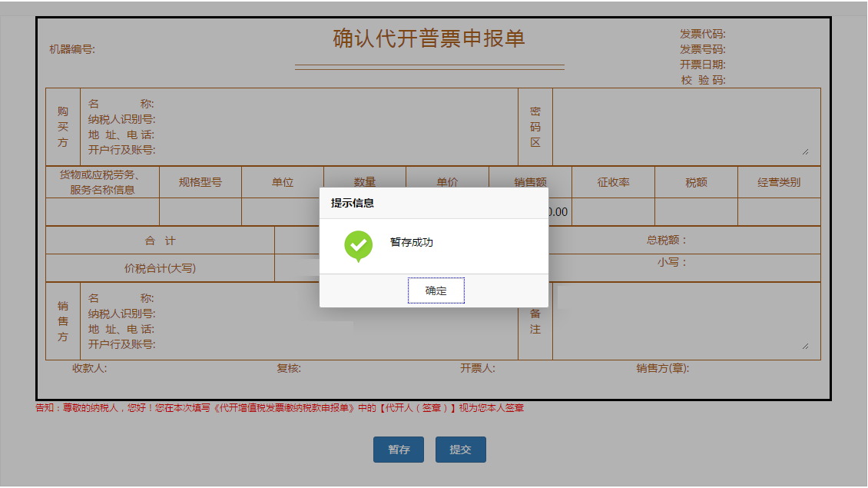
Task: Click the 发票号码 label
Action: click(x=703, y=49)
